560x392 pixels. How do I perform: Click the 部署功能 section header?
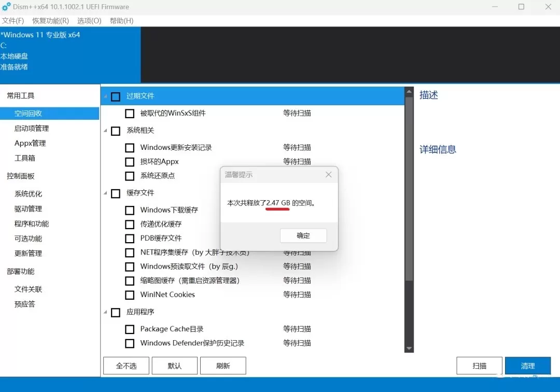(21, 271)
